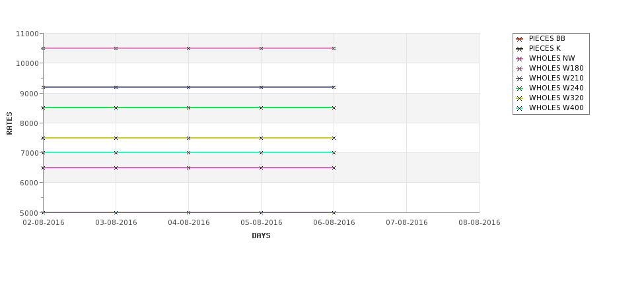Viewport: 644px width, 283px height.
Task: Click the 9200 data point on 06-08-2016
Action: [x=334, y=87]
